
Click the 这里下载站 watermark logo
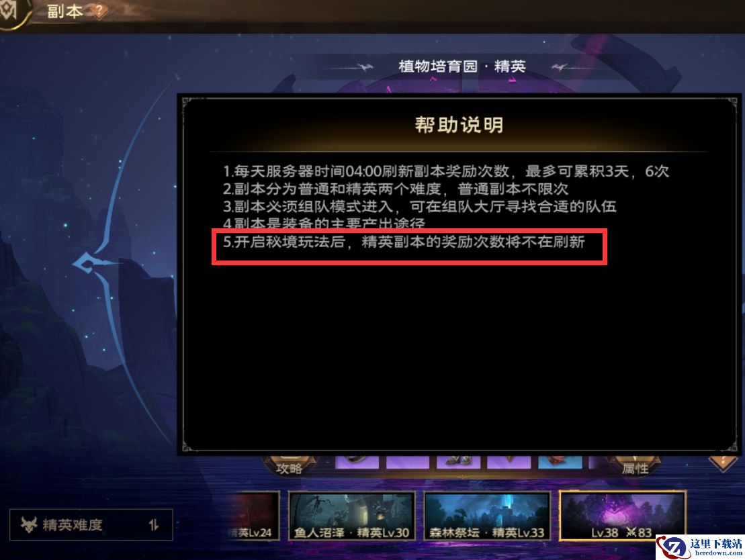tap(701, 547)
